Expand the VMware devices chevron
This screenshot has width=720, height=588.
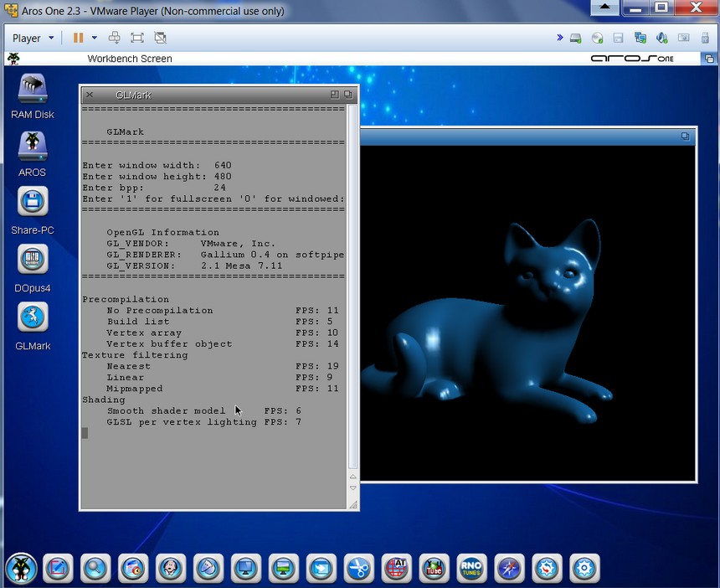coord(559,38)
